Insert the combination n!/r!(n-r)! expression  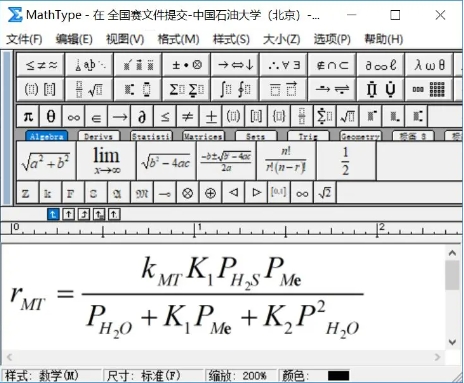point(286,161)
